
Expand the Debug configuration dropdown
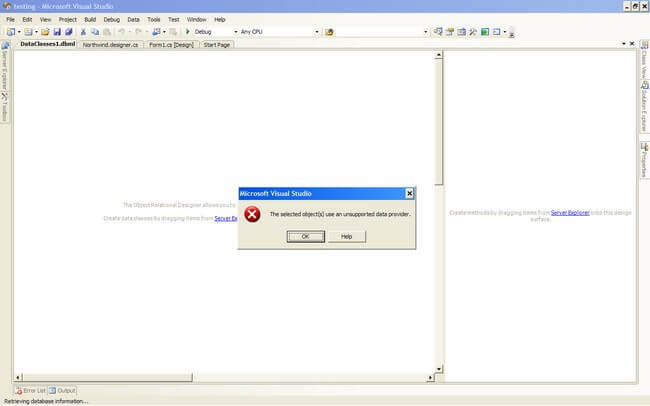[x=235, y=32]
